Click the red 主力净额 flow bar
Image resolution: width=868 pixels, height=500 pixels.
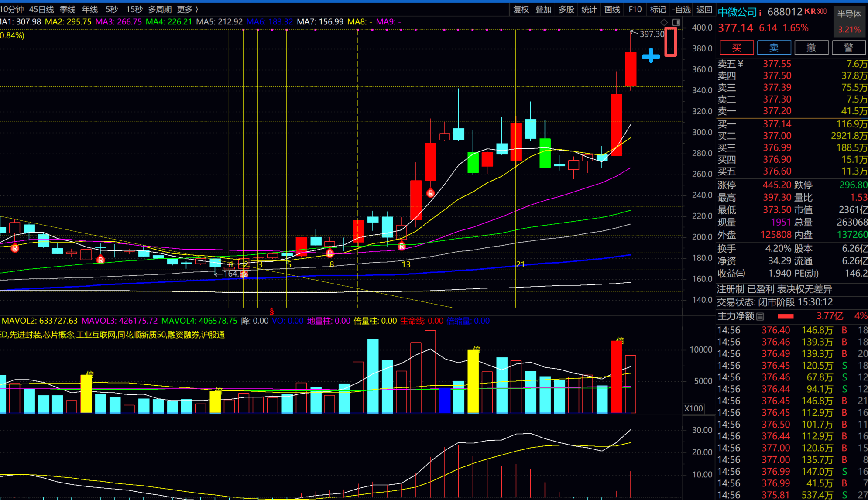786,316
